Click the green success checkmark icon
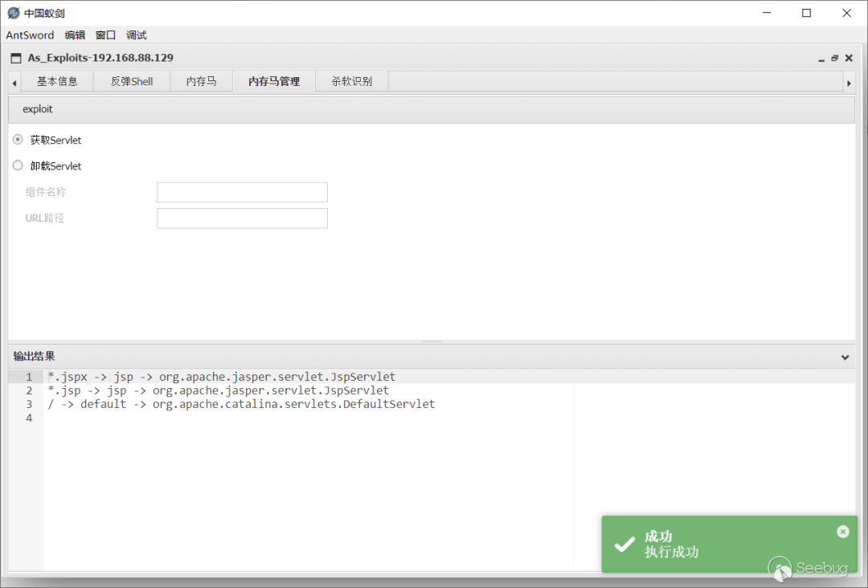The height and width of the screenshot is (588, 868). [624, 545]
